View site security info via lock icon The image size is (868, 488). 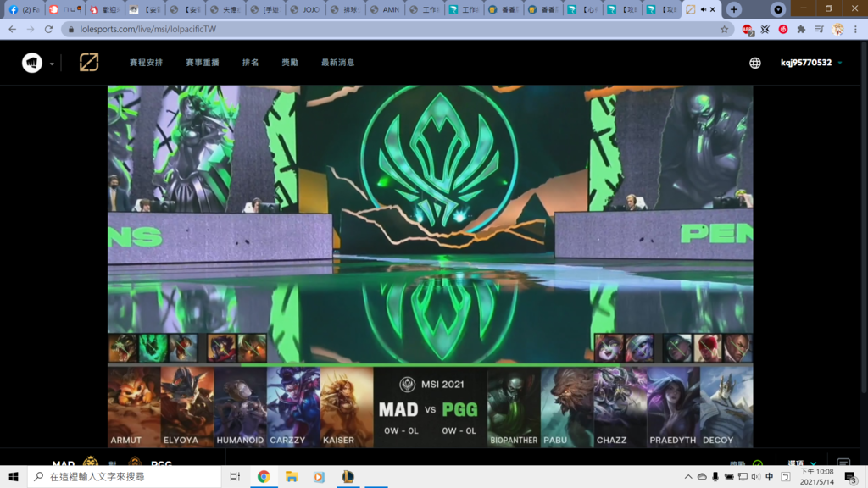[x=71, y=30]
